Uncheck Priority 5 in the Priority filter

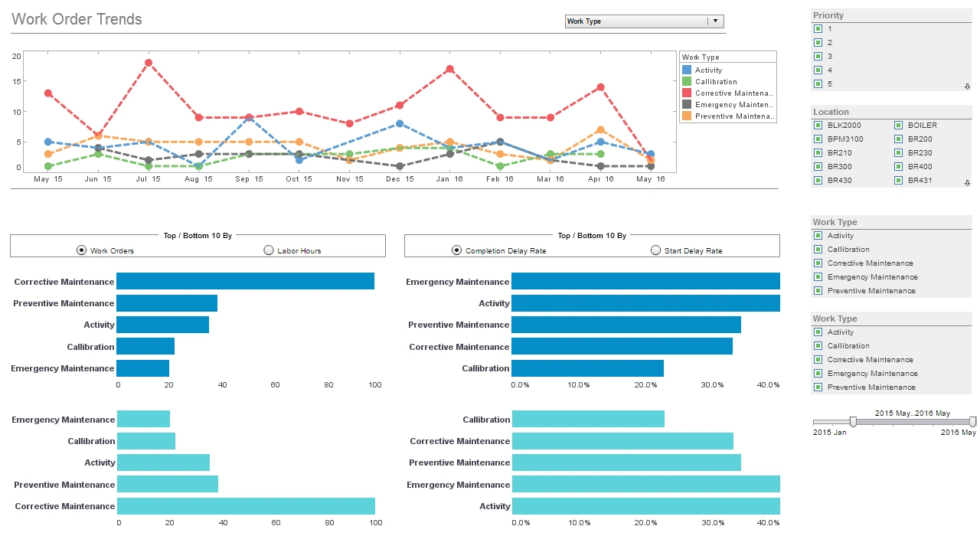pyautogui.click(x=818, y=83)
